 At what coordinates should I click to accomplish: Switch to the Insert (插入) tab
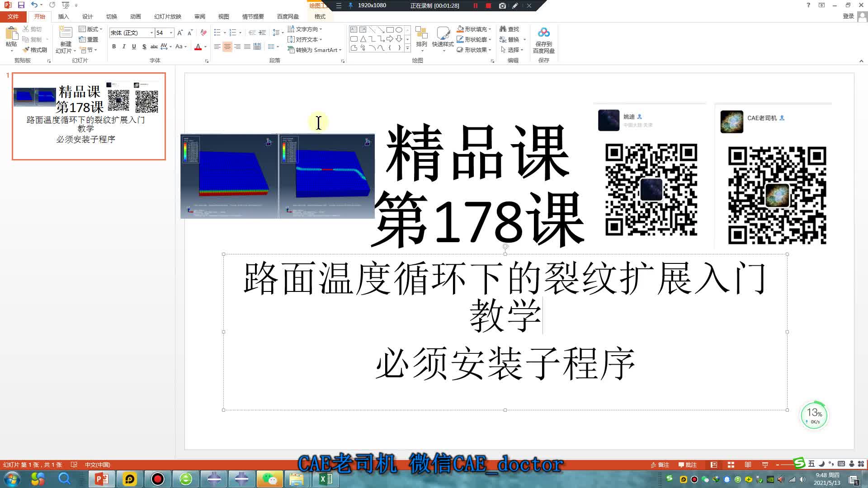(63, 16)
